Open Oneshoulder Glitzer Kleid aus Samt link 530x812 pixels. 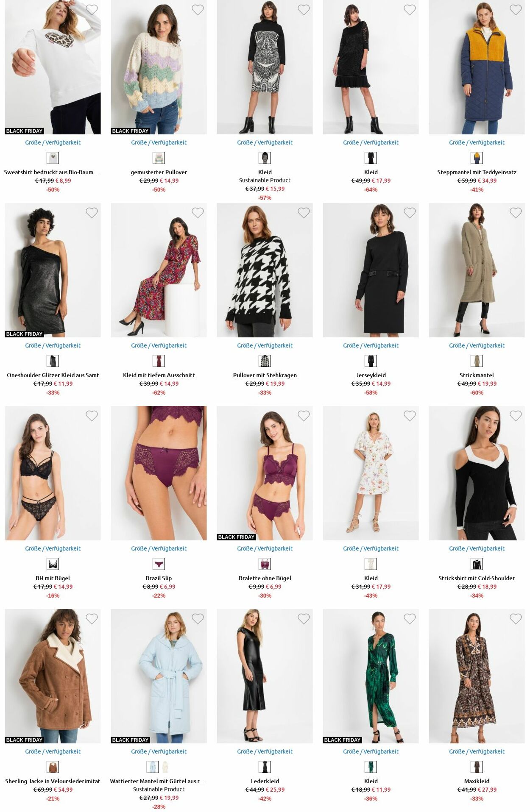click(53, 375)
